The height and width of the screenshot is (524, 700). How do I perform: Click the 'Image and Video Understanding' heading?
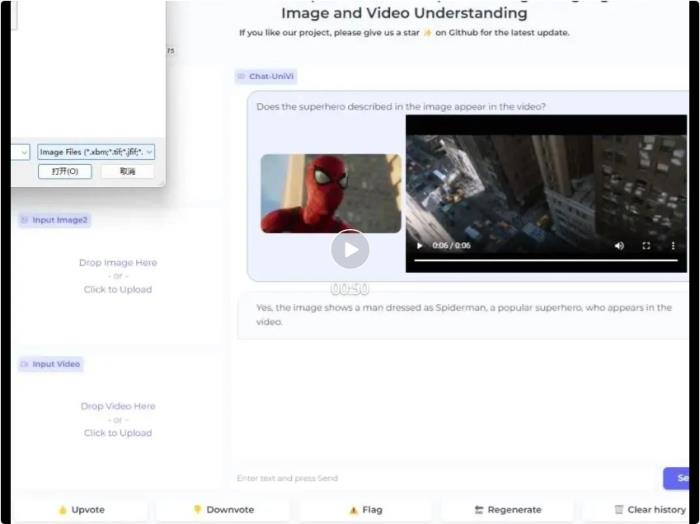click(x=404, y=13)
